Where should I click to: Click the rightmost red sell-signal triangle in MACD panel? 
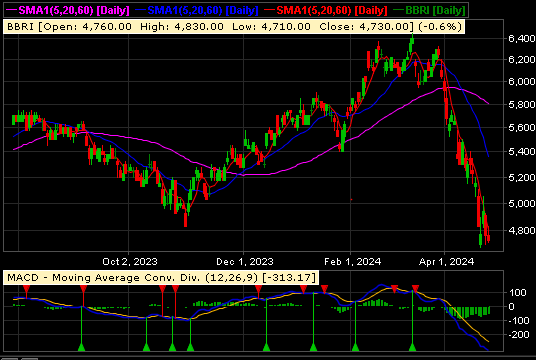tap(415, 289)
